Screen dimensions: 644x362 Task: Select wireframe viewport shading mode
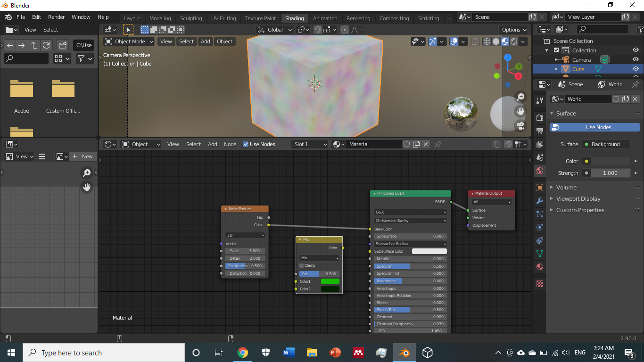click(x=487, y=41)
